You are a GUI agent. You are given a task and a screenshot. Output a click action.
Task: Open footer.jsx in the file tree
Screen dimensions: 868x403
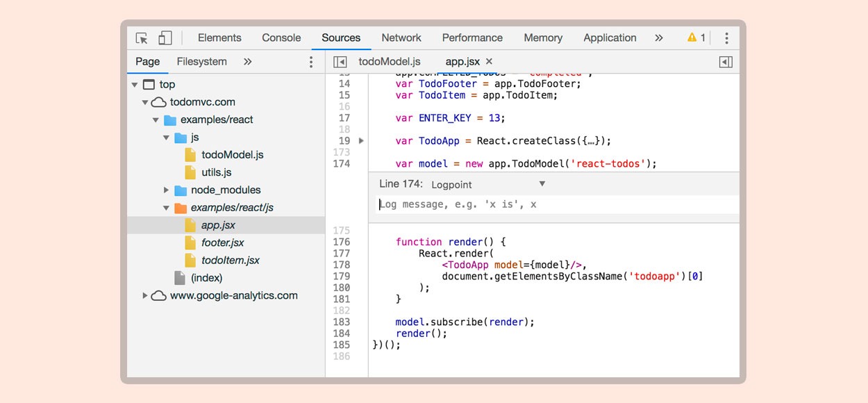click(x=223, y=242)
